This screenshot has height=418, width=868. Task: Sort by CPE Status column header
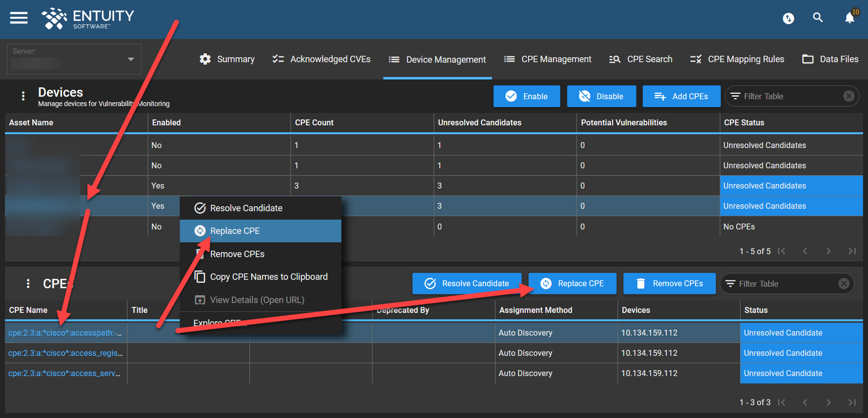click(791, 122)
